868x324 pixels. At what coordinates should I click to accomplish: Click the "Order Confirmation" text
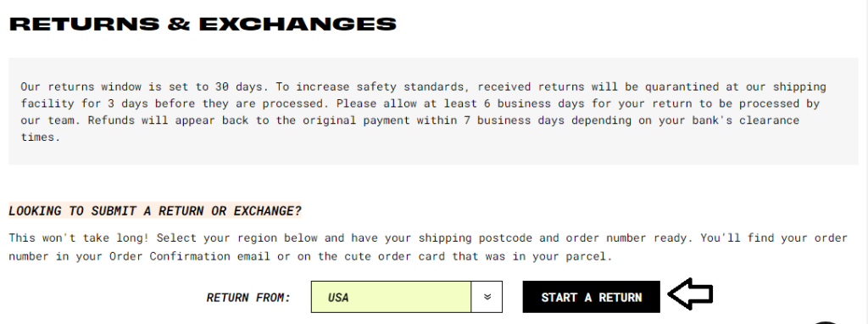tap(170, 256)
